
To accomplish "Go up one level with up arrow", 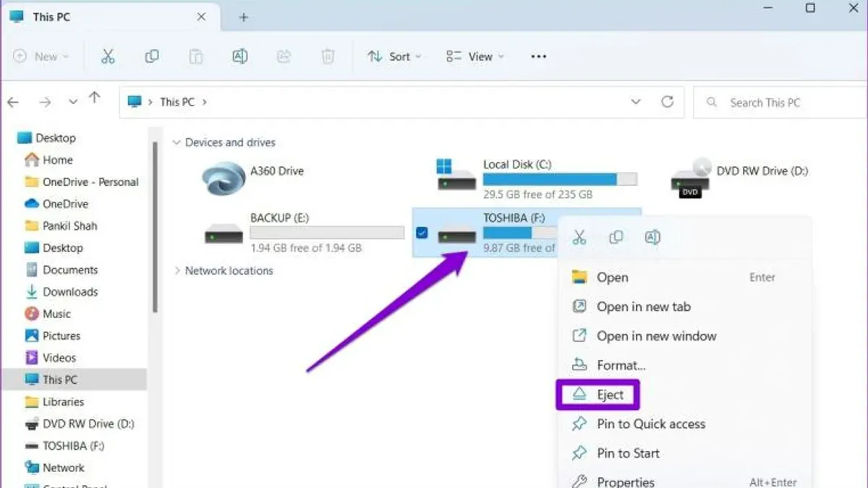I will click(x=95, y=99).
